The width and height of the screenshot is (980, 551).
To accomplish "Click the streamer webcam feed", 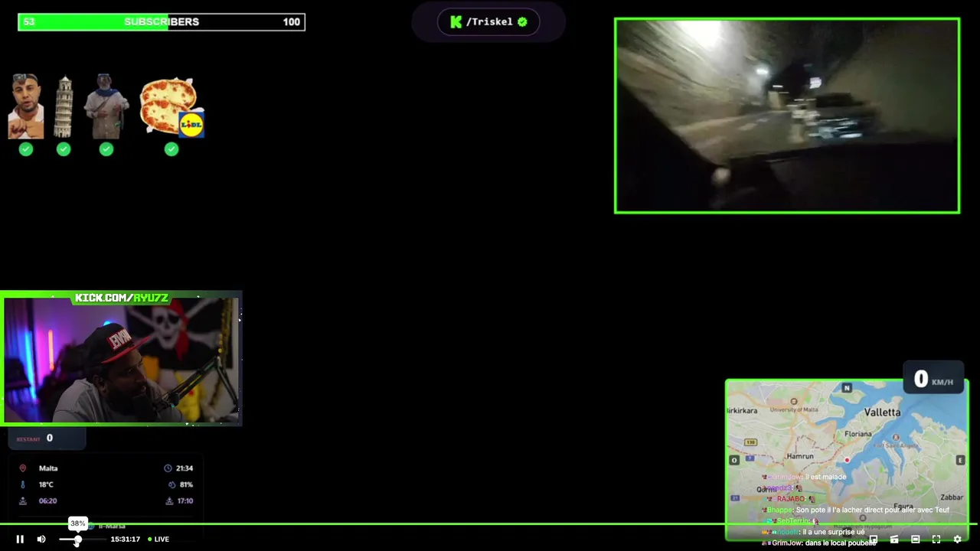I will click(122, 360).
